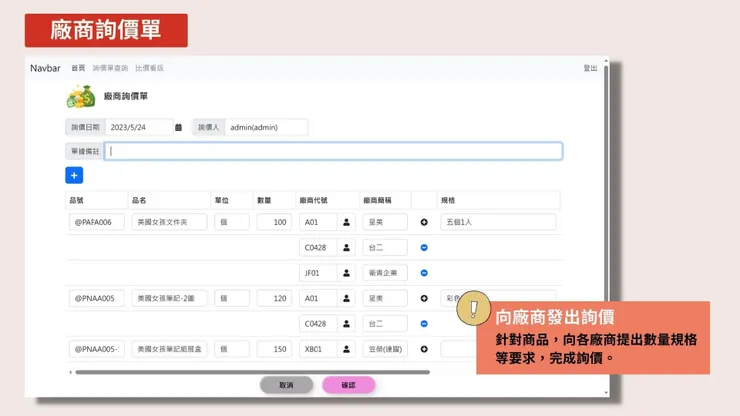Click 品名 field 美國女孩筆記-2圖
740x416 pixels.
(169, 298)
